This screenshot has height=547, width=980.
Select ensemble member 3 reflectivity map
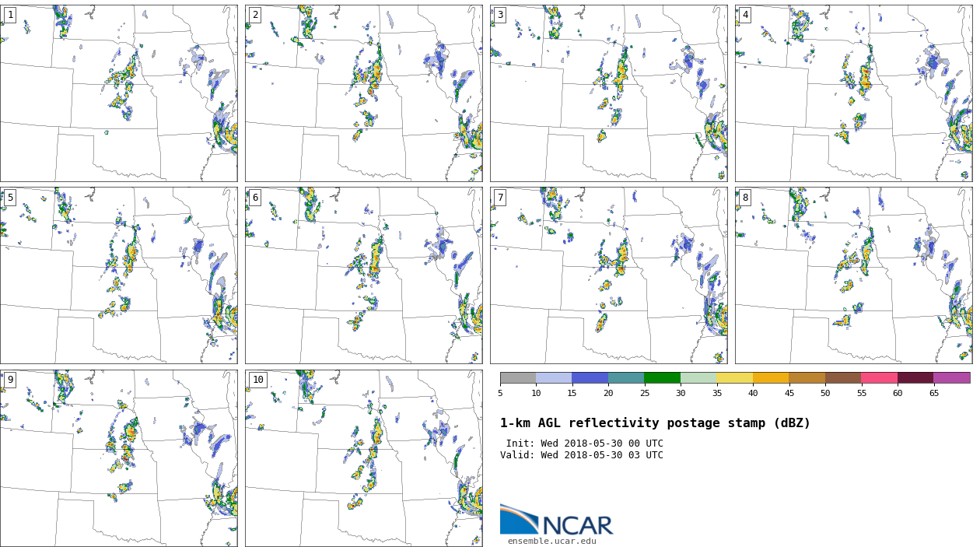pyautogui.click(x=608, y=93)
